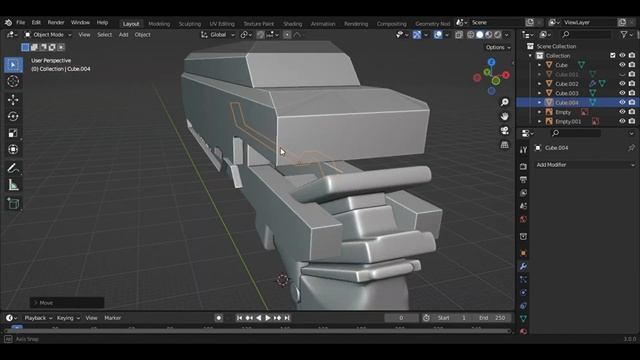Expand Cube.003 in outliner
The height and width of the screenshot is (360, 640).
[540, 93]
